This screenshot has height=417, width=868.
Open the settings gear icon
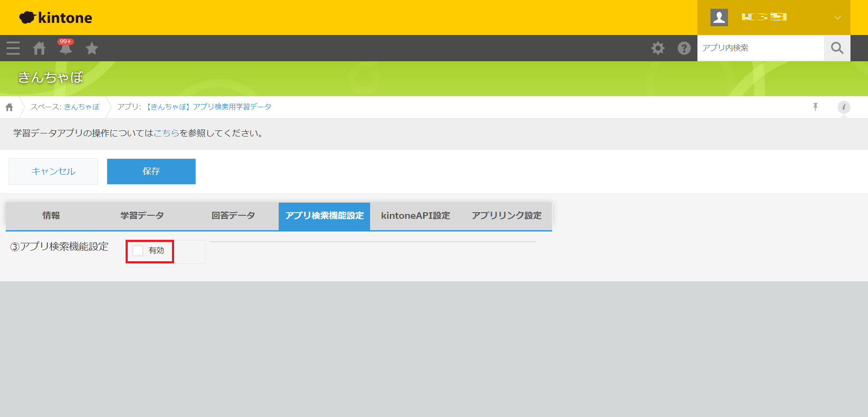pyautogui.click(x=658, y=48)
